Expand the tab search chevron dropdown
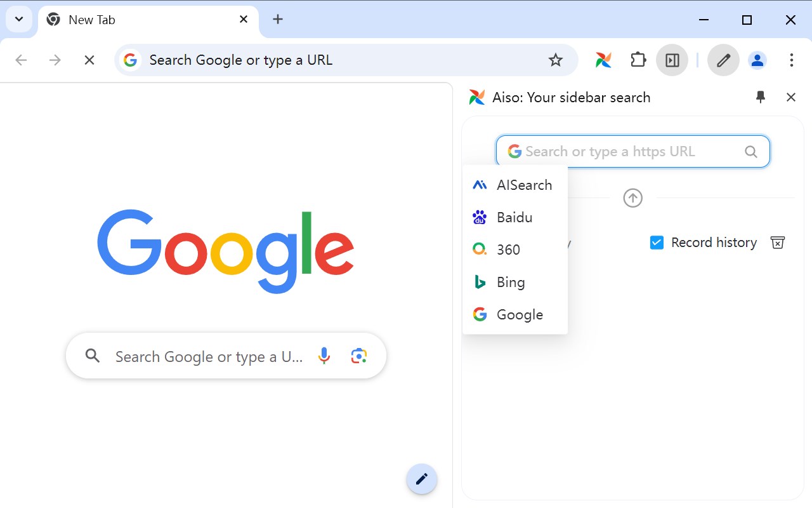Viewport: 812px width, 508px height. 19,20
